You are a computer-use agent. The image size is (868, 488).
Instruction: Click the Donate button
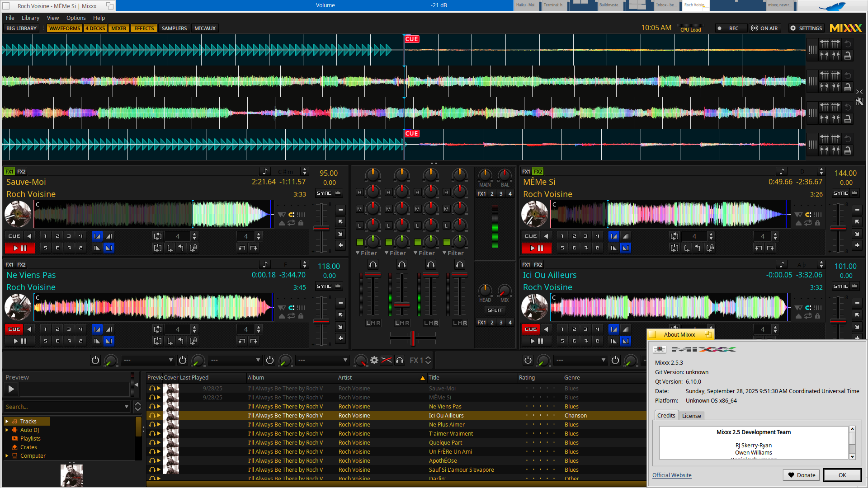801,475
